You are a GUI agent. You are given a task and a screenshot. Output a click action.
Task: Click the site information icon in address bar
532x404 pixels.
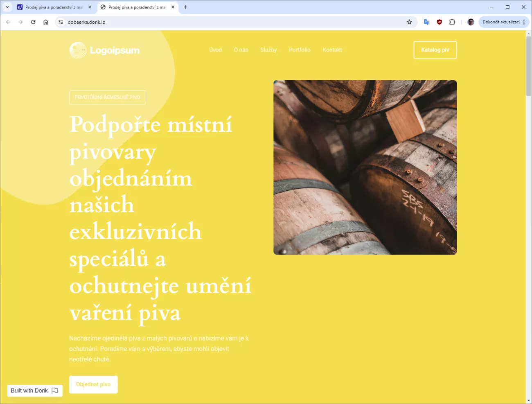pos(61,22)
